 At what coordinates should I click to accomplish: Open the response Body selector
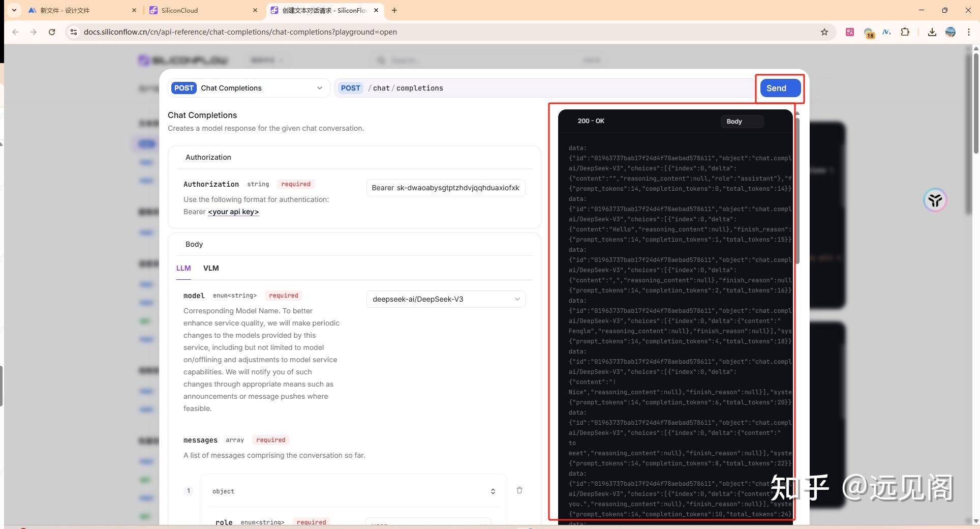point(742,122)
